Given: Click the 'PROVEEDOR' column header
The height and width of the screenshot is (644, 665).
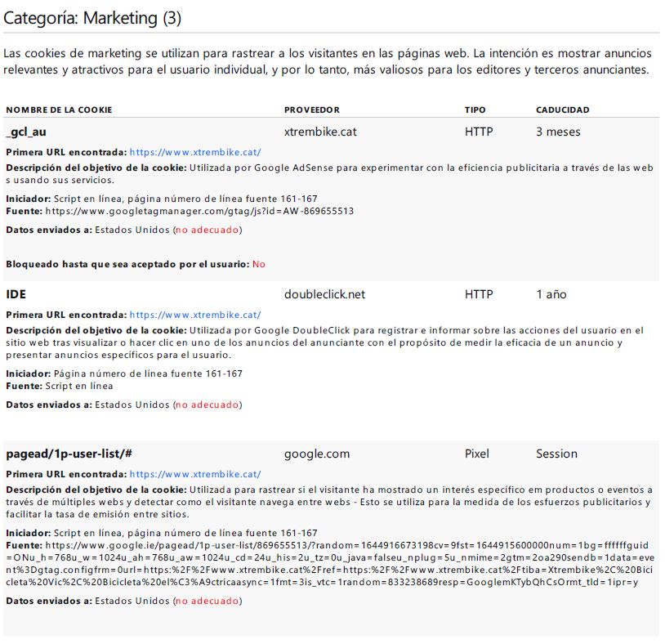Looking at the screenshot, I should point(311,110).
